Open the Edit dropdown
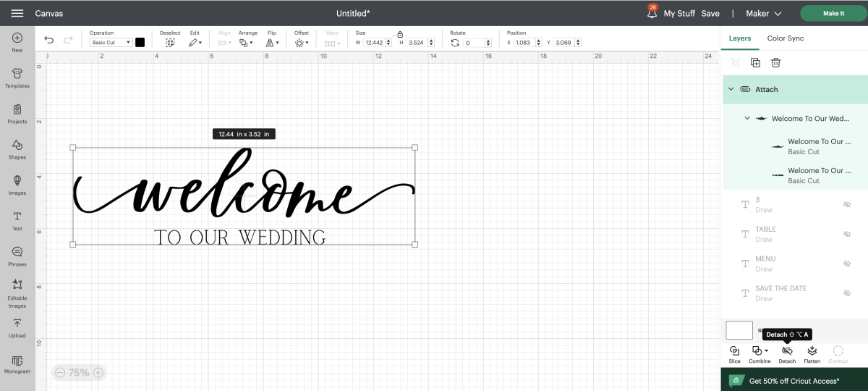Image resolution: width=868 pixels, height=391 pixels. click(x=196, y=43)
